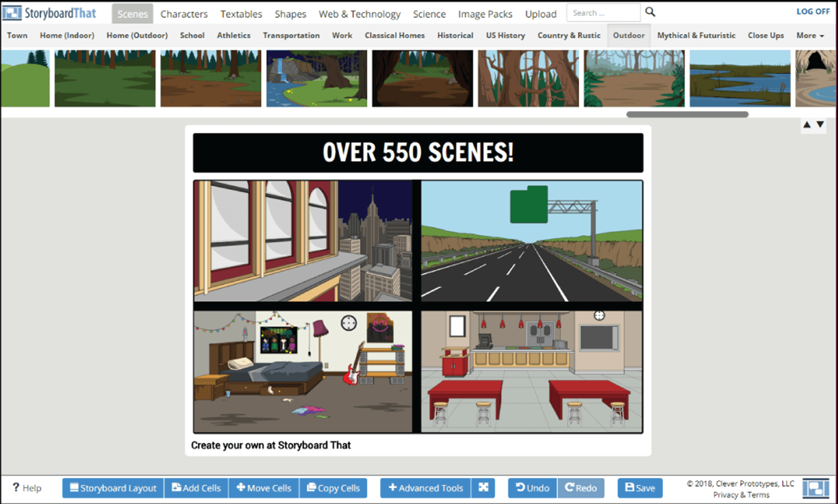
Task: Open the Privacy & Terms link
Action: [x=740, y=494]
